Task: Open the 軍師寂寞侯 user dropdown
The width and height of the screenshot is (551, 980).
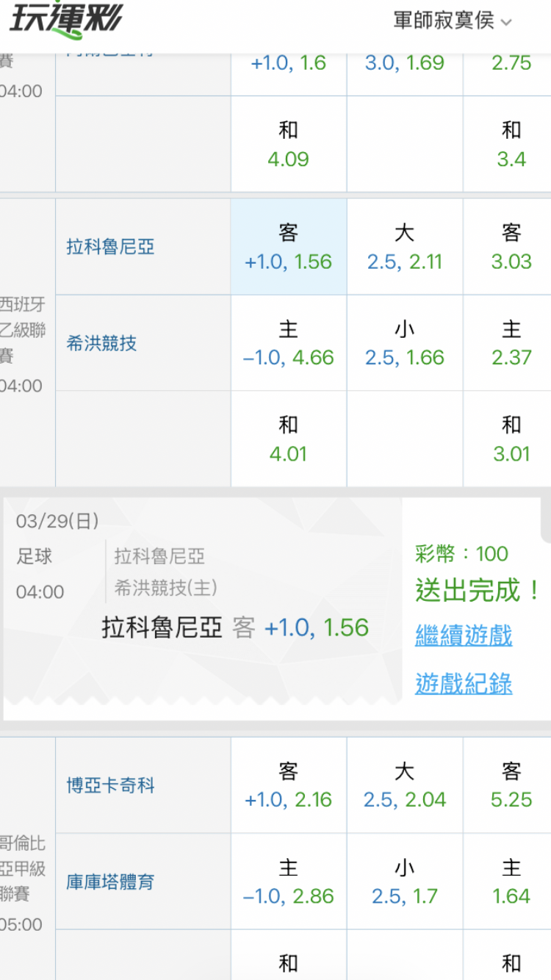Action: [x=451, y=21]
